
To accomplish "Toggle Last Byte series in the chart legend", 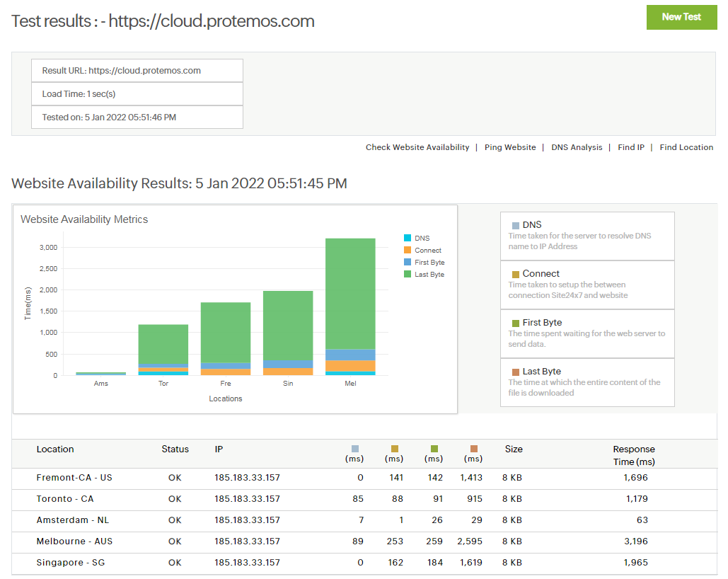I will point(429,275).
